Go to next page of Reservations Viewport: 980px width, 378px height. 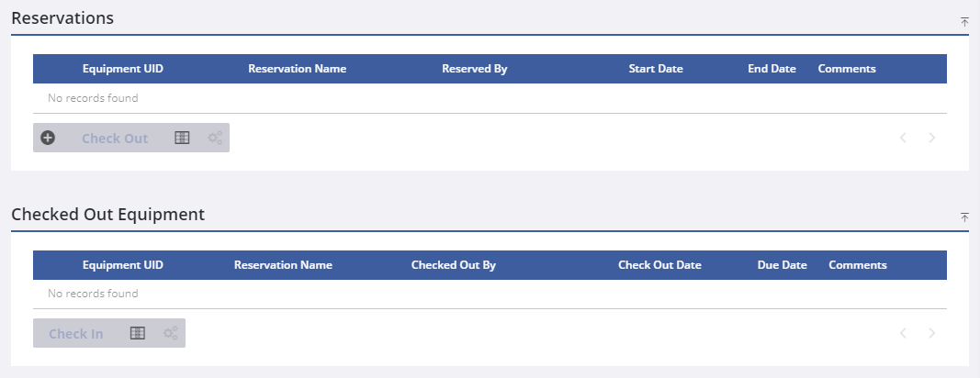click(932, 138)
